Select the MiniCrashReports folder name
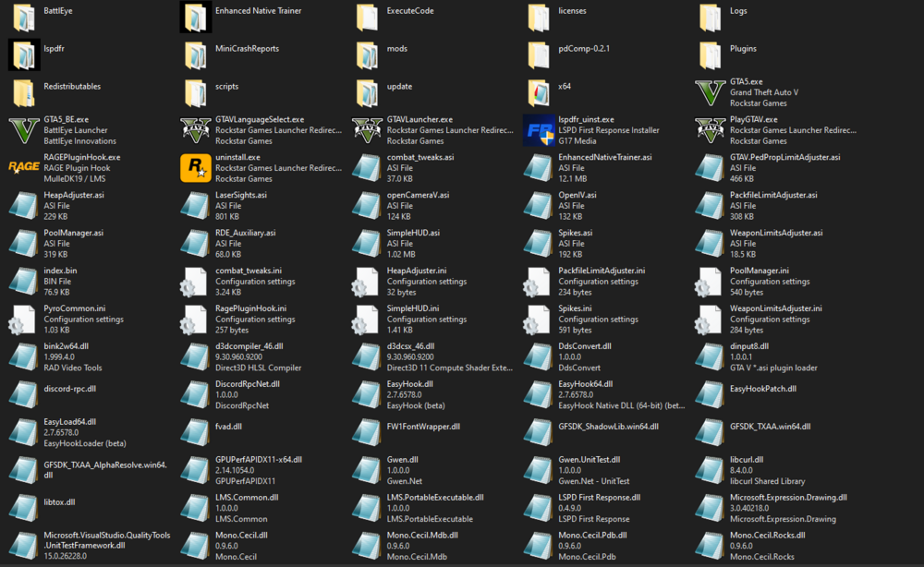 pos(247,48)
